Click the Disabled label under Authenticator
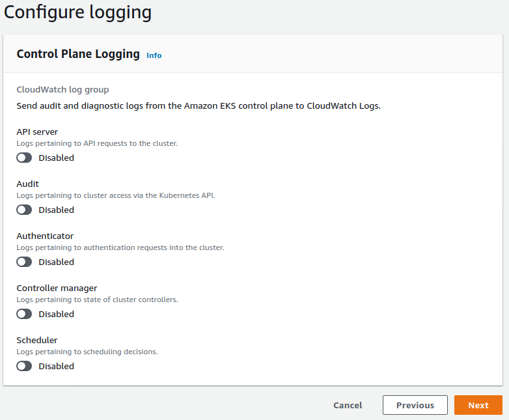 56,262
